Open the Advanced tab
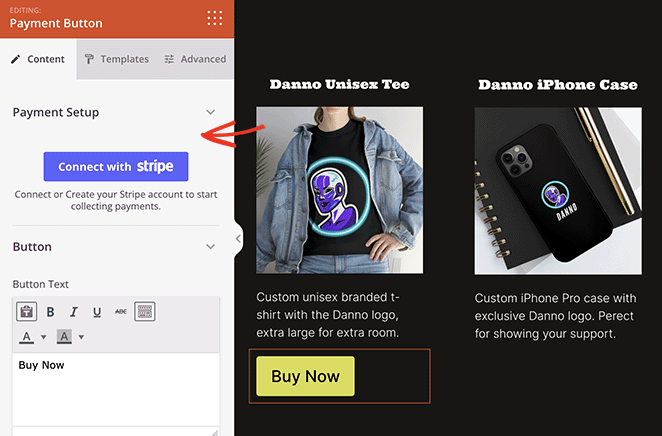Image resolution: width=662 pixels, height=436 pixels. (x=195, y=59)
